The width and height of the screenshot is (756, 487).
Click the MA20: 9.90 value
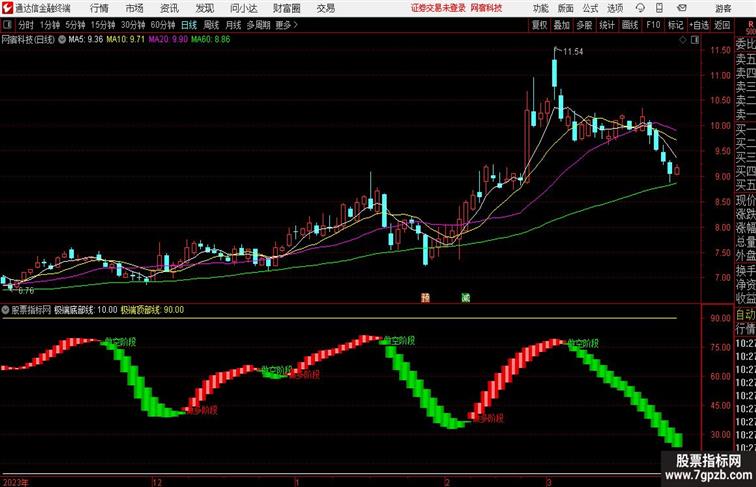pos(168,40)
